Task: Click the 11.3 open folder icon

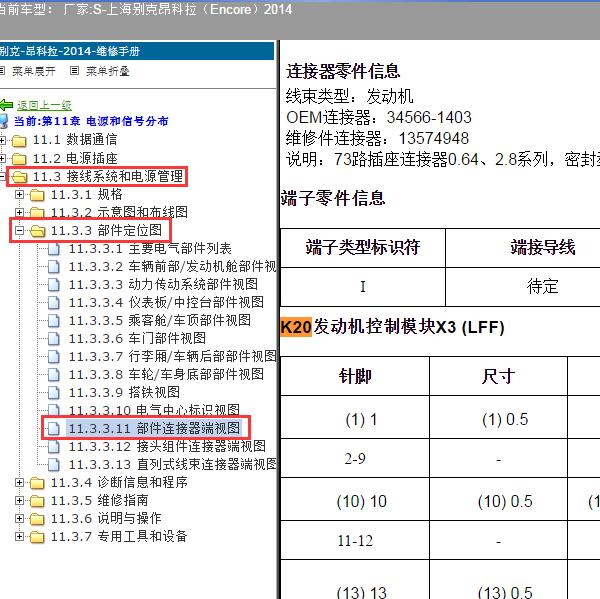Action: click(19, 177)
